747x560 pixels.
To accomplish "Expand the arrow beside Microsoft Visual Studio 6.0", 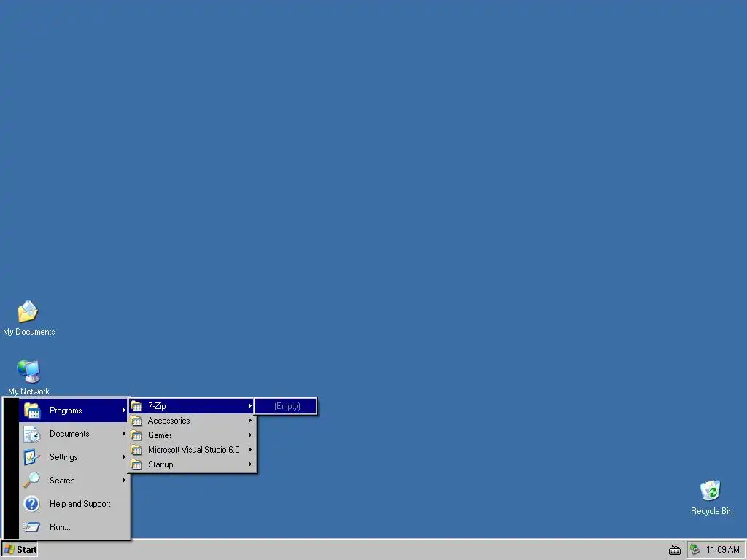I will (250, 449).
